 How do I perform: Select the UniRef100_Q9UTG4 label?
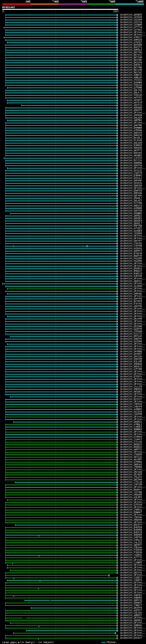click(x=131, y=165)
